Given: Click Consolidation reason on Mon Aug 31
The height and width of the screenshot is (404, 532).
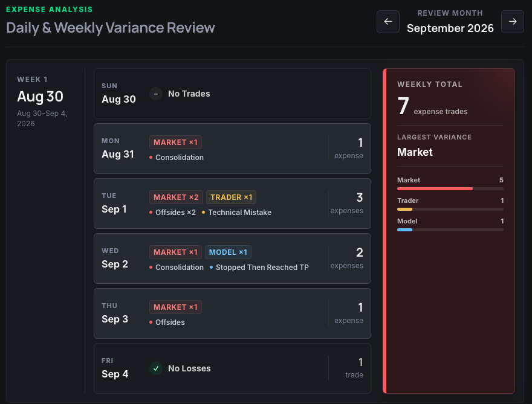Looking at the screenshot, I should 177,158.
